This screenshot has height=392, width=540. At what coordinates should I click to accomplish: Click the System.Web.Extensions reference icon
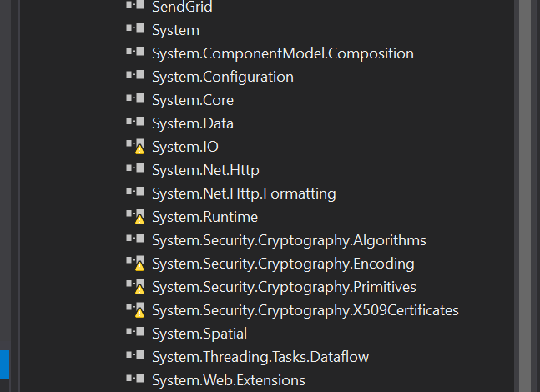click(135, 378)
